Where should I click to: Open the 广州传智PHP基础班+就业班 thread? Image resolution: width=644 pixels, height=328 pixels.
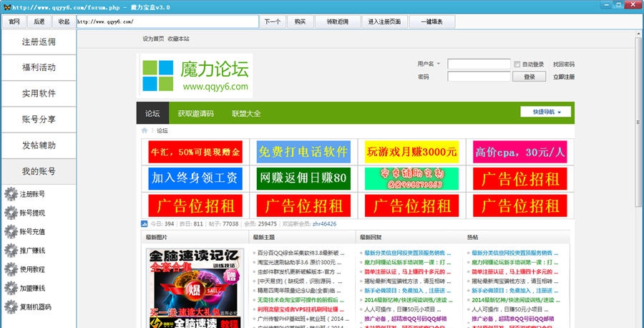(303, 319)
